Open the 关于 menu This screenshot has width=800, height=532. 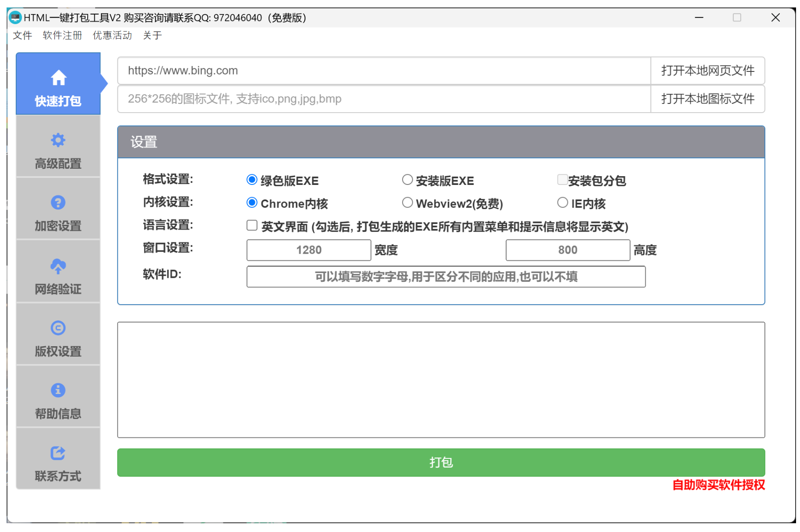click(x=152, y=35)
